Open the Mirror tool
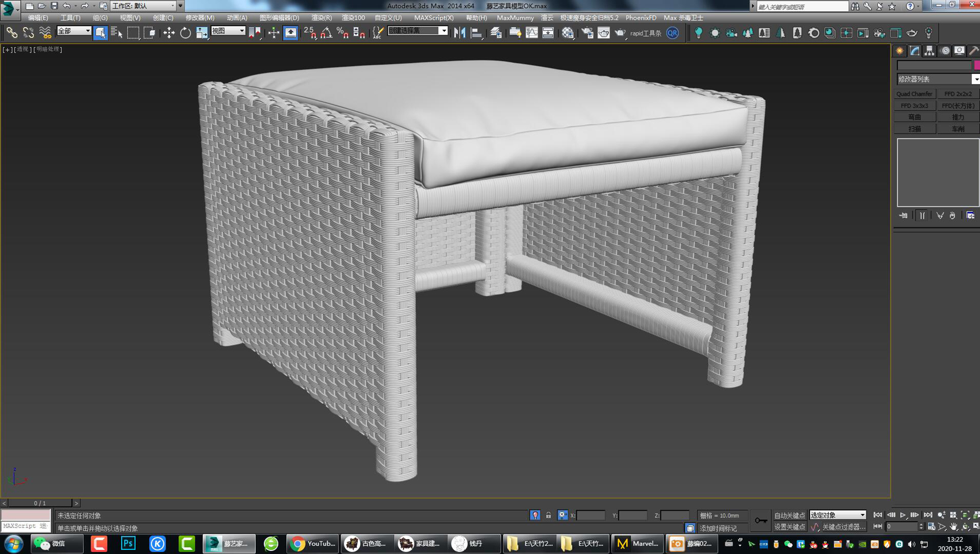Viewport: 980px width, 554px height. 460,33
